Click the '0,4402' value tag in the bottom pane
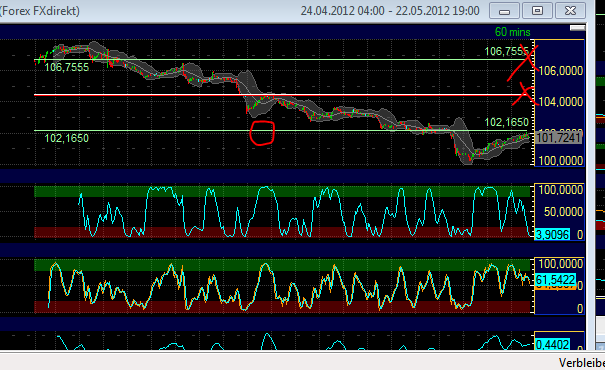The height and width of the screenshot is (371, 605). [553, 344]
